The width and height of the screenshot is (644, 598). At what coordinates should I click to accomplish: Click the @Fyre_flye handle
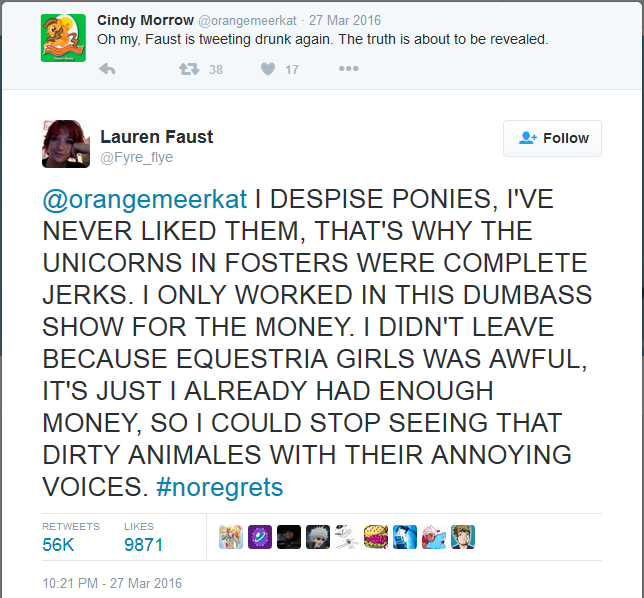click(138, 157)
